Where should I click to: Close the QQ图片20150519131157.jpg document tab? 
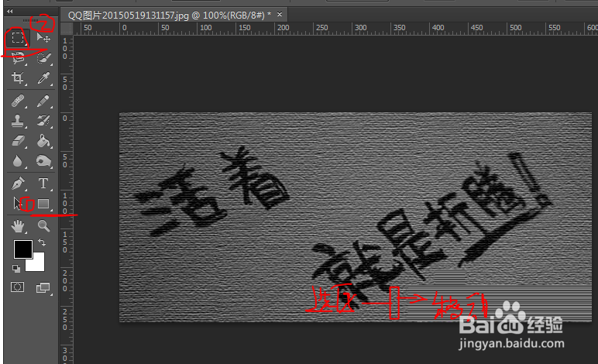tap(280, 15)
